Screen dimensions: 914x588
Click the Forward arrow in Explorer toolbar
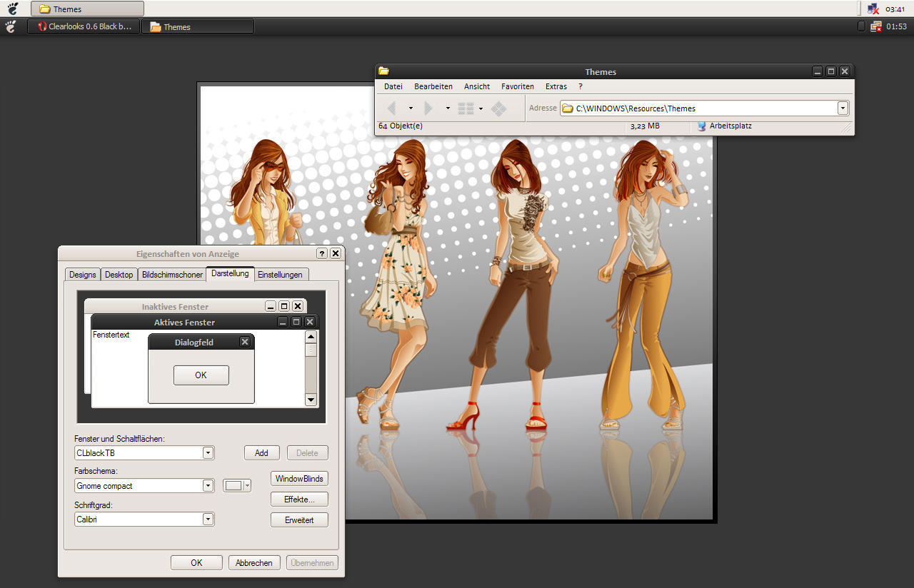click(428, 108)
